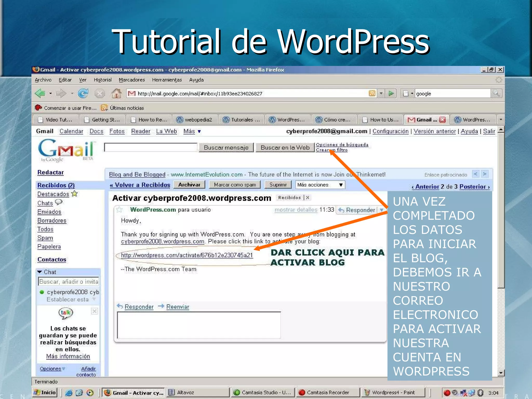Click the chat bubble icon beside Chats
532x399 pixels.
59,202
